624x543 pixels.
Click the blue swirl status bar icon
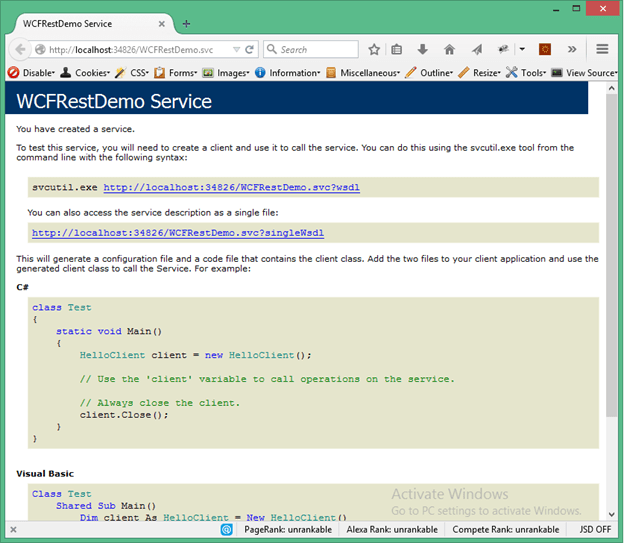[226, 529]
